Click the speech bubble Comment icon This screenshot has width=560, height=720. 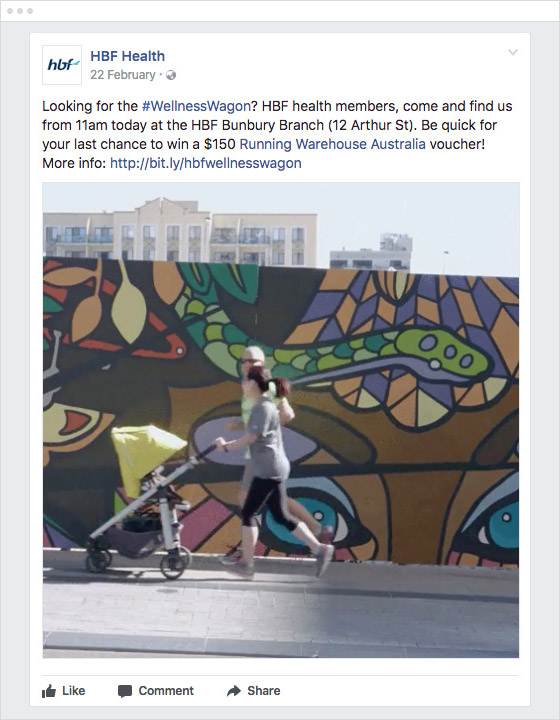tap(124, 692)
